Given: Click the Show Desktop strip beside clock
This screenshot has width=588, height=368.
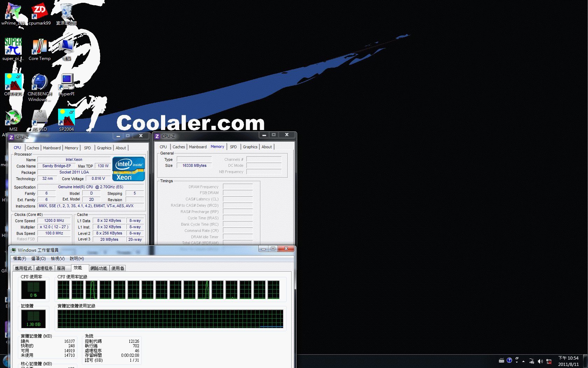Looking at the screenshot, I should click(585, 361).
